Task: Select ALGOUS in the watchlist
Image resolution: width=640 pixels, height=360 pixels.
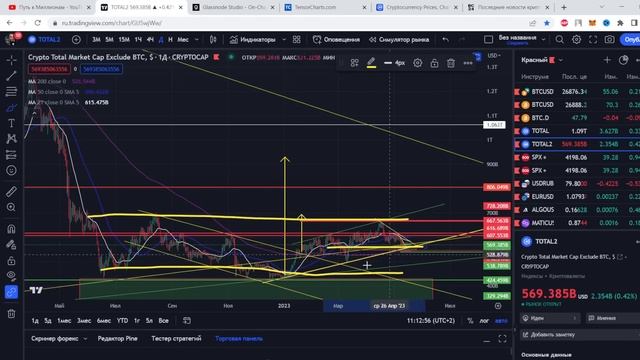Action: click(577, 209)
